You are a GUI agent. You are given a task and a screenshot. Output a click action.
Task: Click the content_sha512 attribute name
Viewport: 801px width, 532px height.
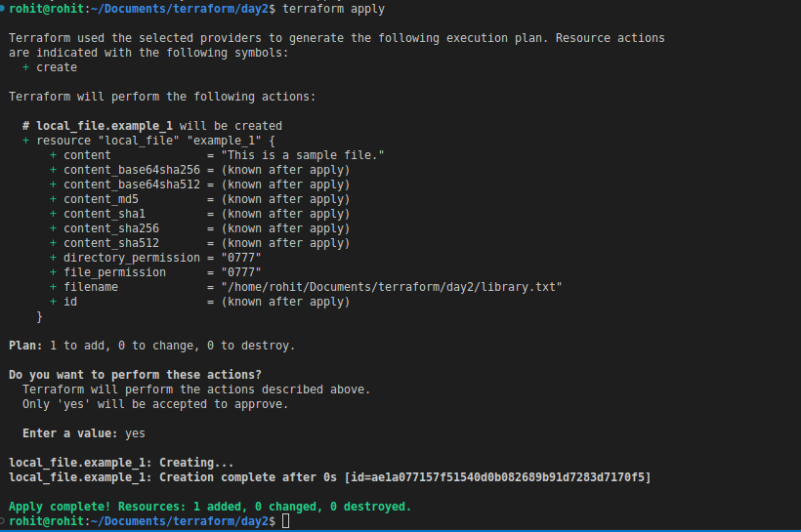pyautogui.click(x=111, y=243)
